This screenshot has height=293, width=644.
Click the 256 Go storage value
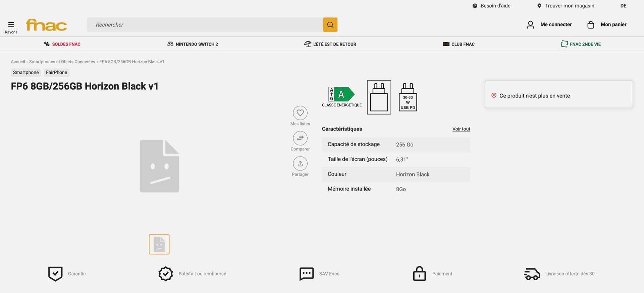click(x=405, y=145)
